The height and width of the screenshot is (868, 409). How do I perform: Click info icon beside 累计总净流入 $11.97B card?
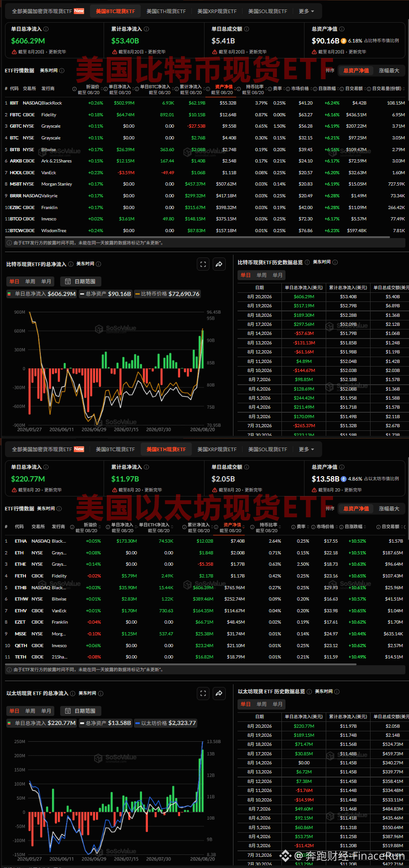(x=146, y=467)
